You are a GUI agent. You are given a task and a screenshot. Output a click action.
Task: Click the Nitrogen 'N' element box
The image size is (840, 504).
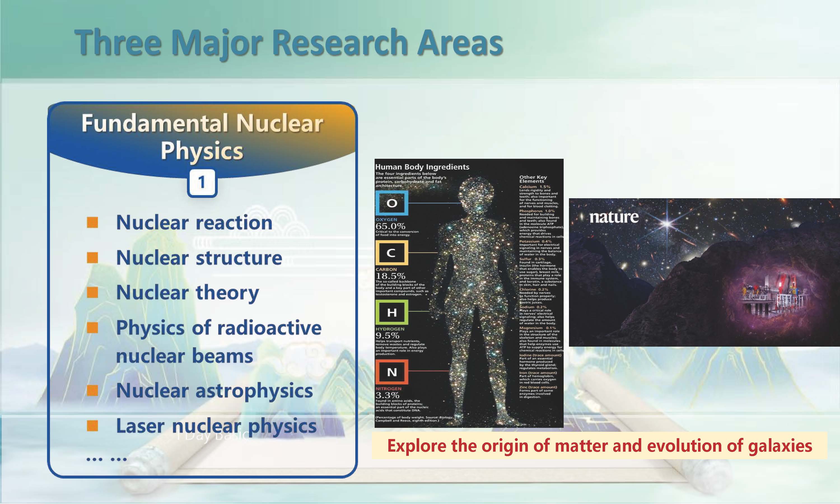[x=392, y=372]
